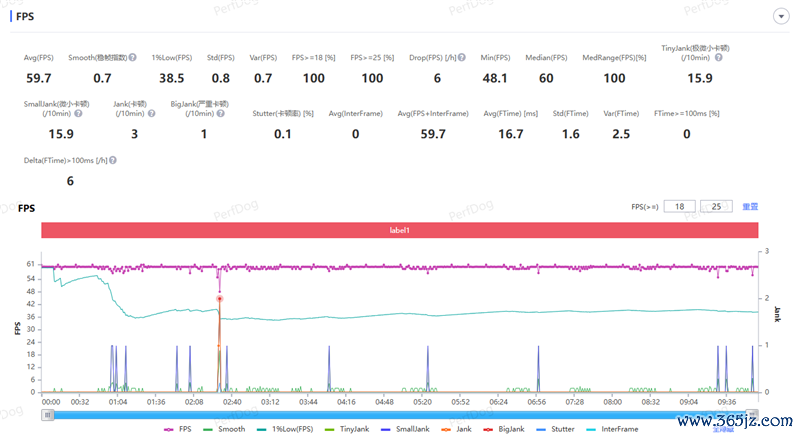Toggle SmallJank legend entry

click(405, 429)
